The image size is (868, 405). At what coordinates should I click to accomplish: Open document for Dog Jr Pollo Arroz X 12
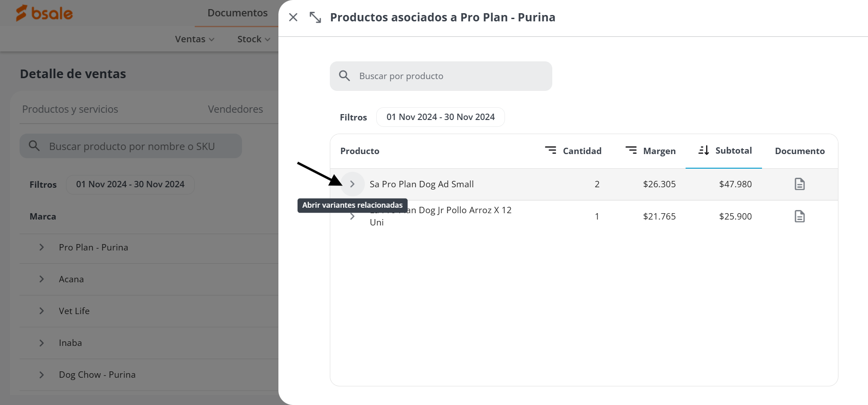tap(799, 216)
